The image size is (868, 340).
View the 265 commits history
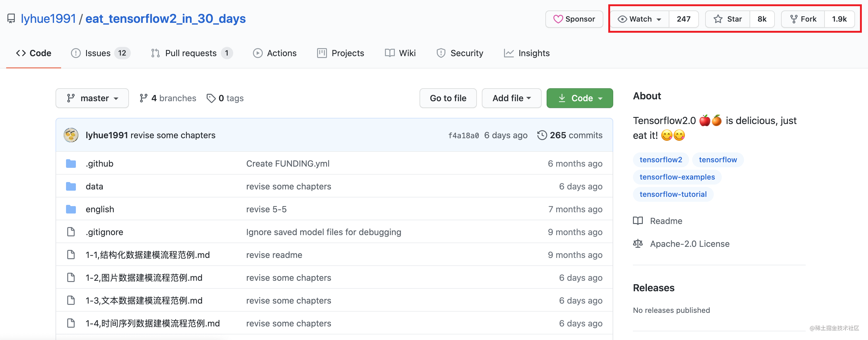point(570,135)
